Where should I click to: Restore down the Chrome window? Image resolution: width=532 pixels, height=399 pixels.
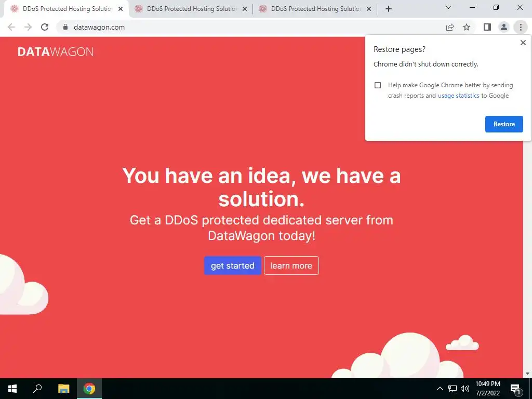[x=496, y=7]
